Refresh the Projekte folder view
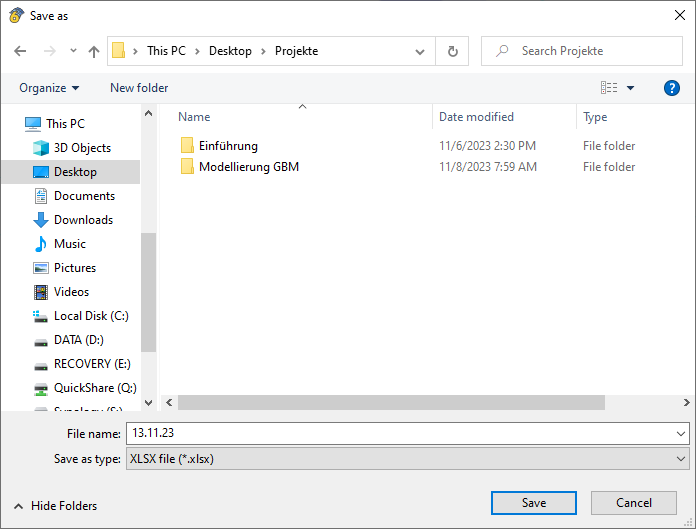 [x=453, y=51]
